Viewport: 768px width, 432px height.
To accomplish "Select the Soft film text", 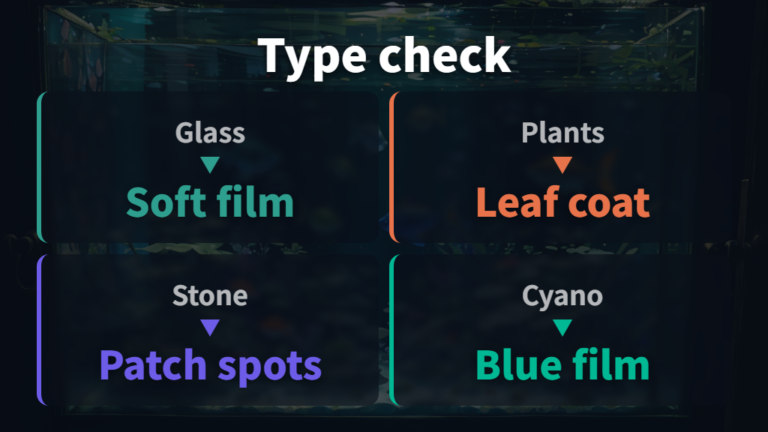I will tap(210, 202).
